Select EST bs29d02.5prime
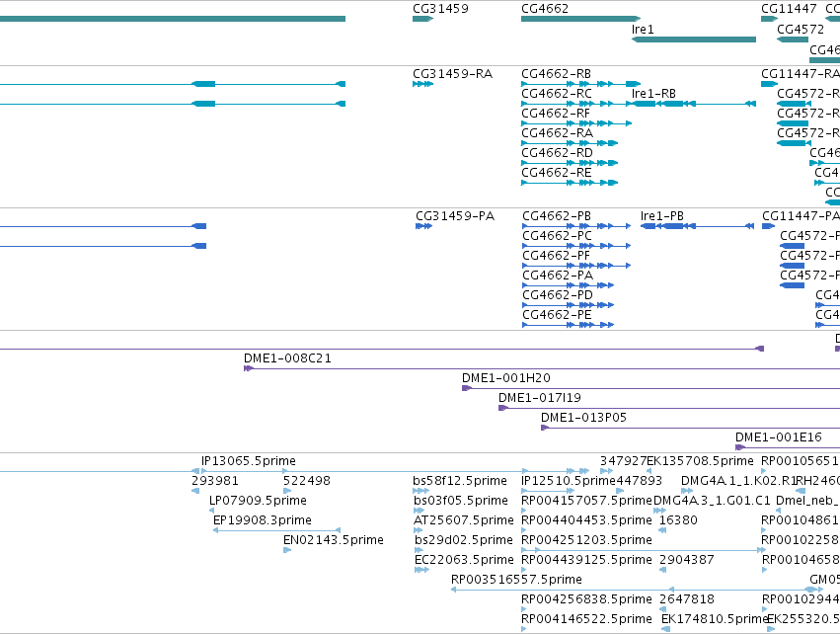This screenshot has height=634, width=840. [464, 541]
